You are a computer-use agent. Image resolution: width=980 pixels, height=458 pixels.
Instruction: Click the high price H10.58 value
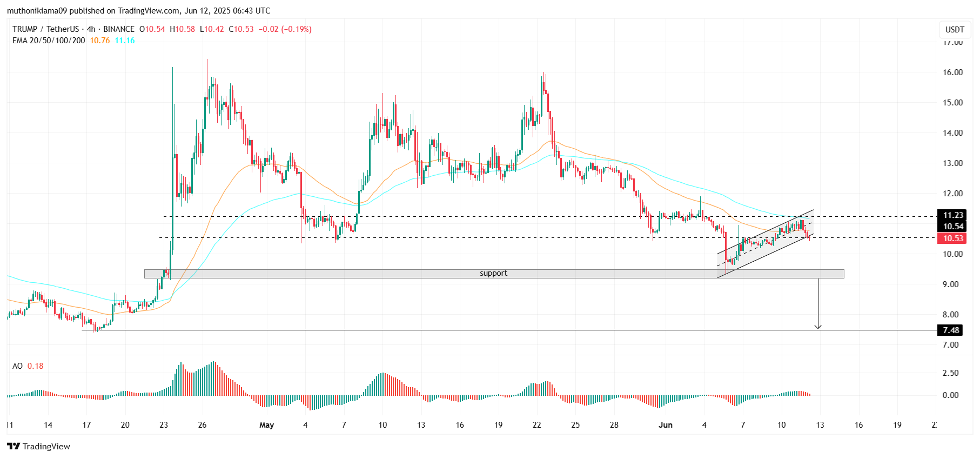coord(183,29)
